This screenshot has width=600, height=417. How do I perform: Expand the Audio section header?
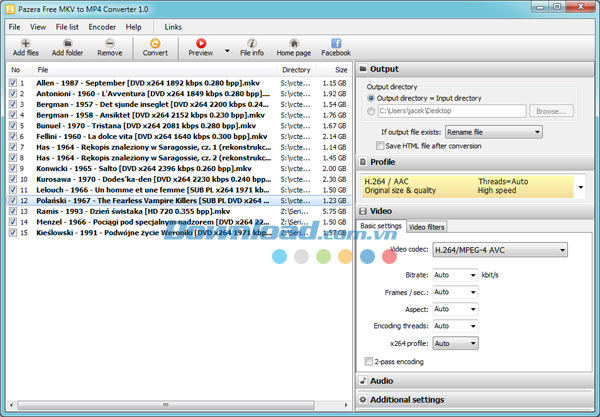click(475, 381)
